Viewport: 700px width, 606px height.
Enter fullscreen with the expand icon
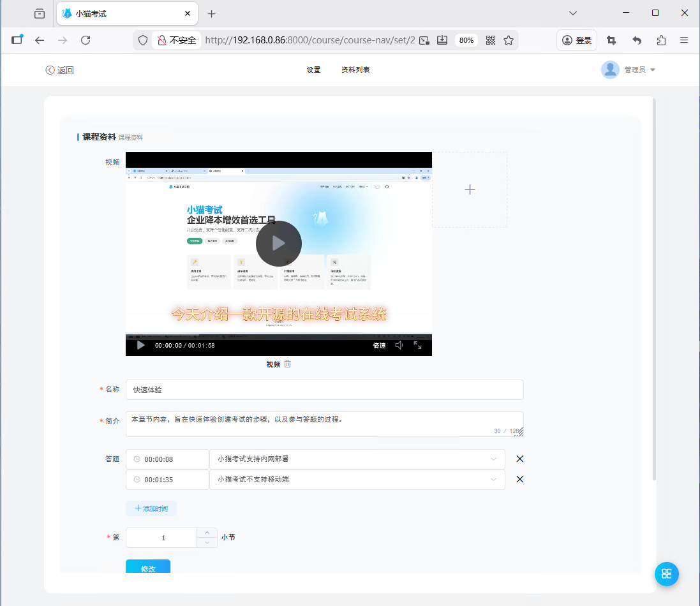pyautogui.click(x=417, y=345)
